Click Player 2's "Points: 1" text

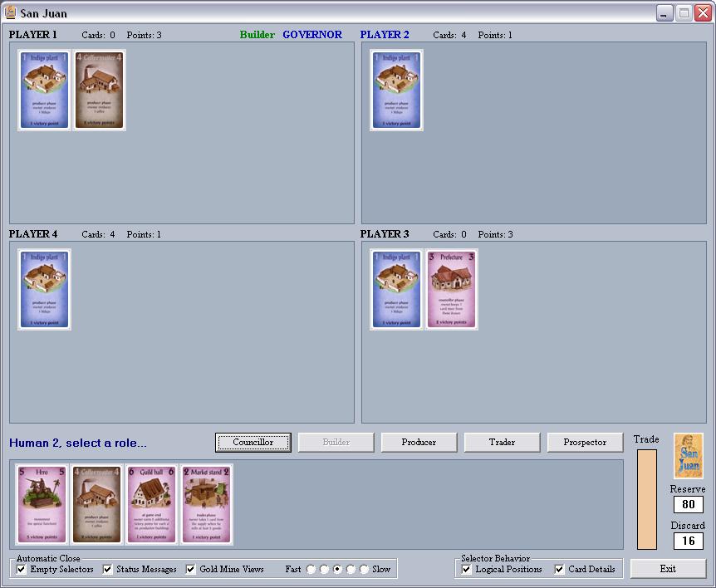[495, 35]
